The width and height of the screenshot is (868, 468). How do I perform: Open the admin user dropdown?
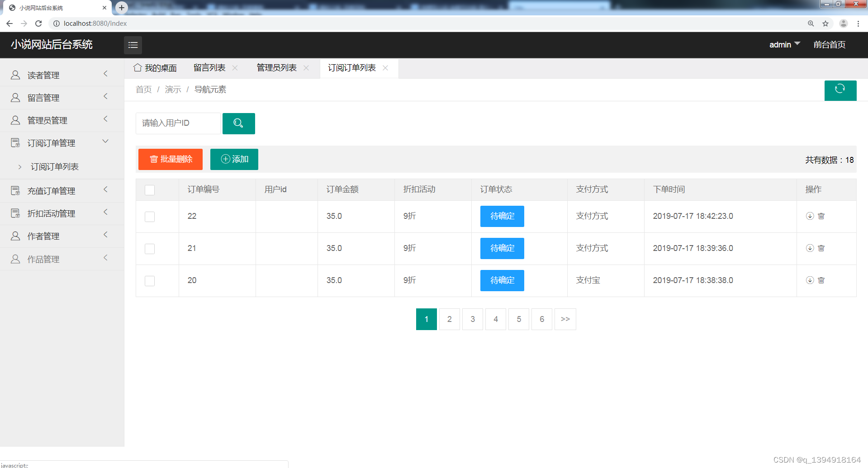785,44
